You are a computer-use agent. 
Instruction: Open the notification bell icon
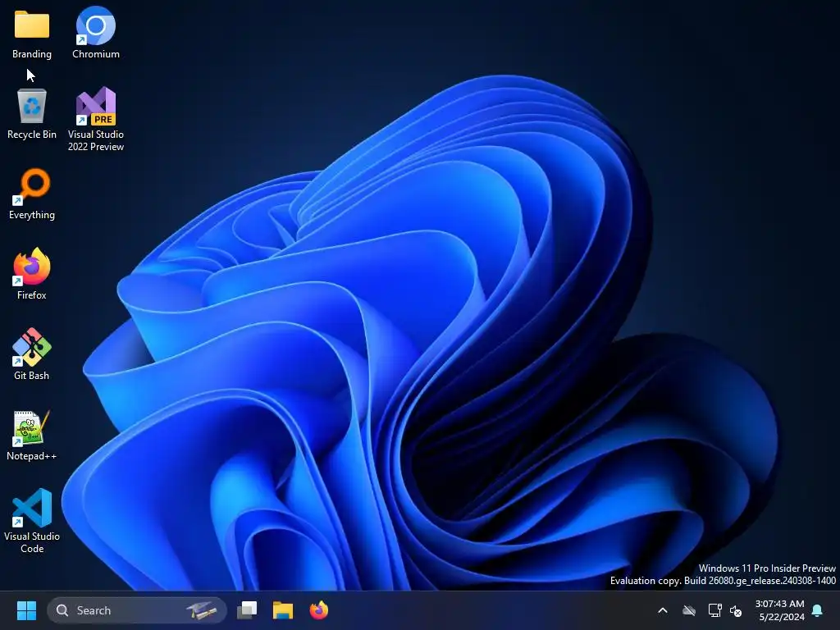coord(818,610)
